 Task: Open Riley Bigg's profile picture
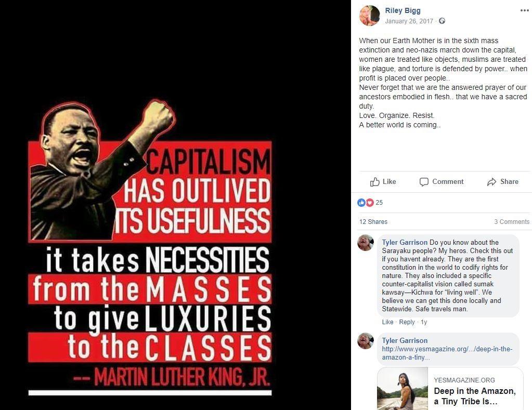(369, 16)
